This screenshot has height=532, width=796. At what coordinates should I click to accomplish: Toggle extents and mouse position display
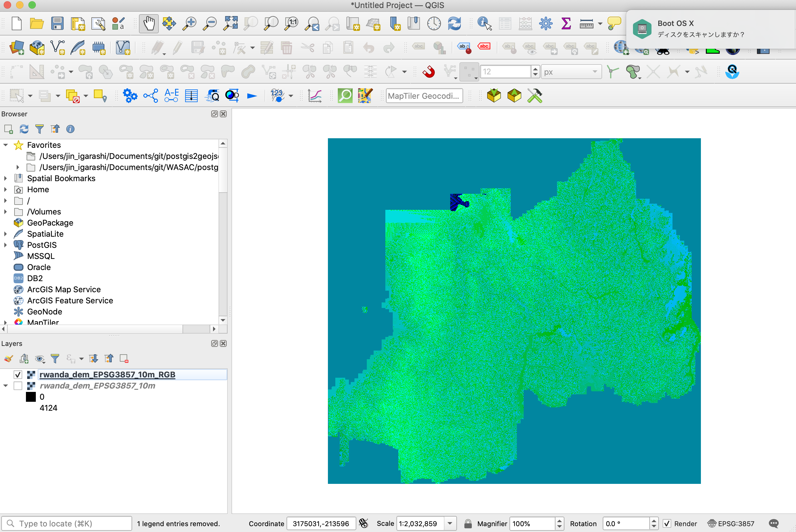(363, 524)
